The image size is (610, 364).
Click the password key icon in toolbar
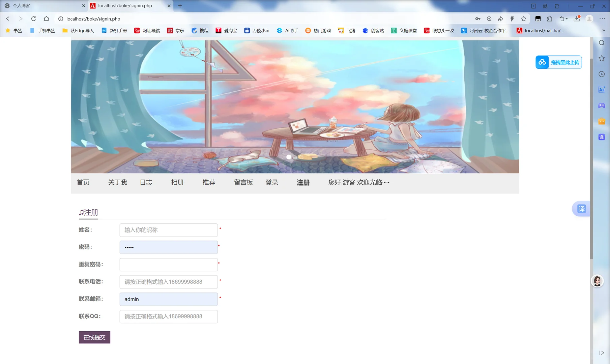coord(478,19)
